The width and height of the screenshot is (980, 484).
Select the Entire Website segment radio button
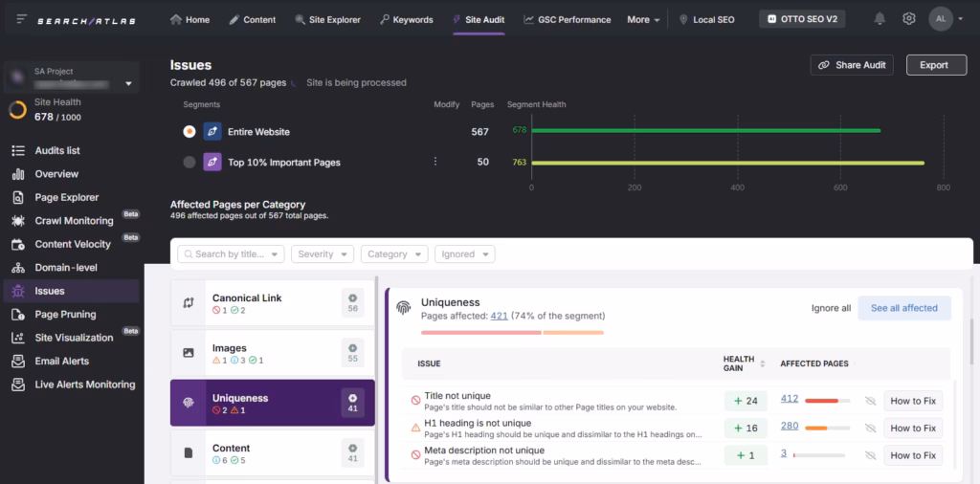[x=189, y=132]
